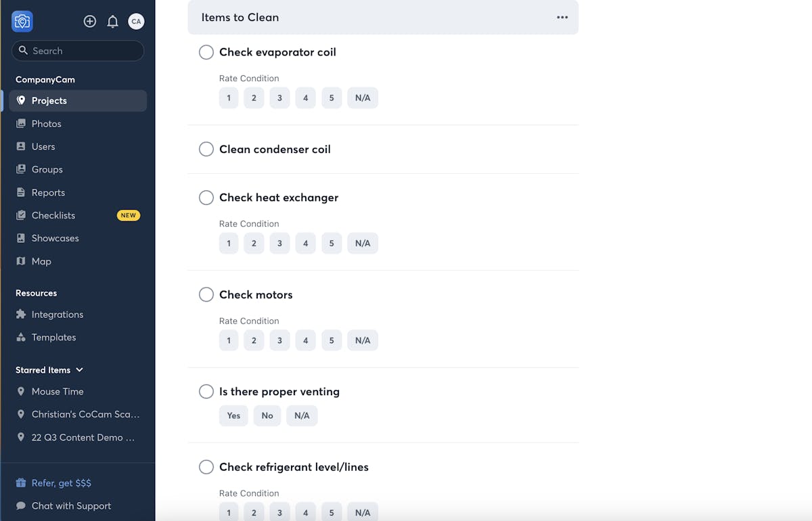Tick the Check motors task circle
This screenshot has height=521, width=812.
206,295
